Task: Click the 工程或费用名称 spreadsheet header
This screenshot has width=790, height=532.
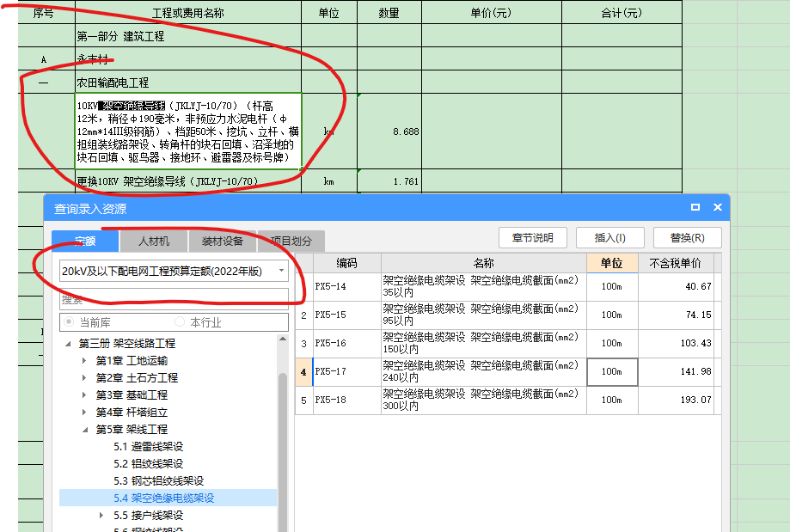Action: [x=188, y=13]
